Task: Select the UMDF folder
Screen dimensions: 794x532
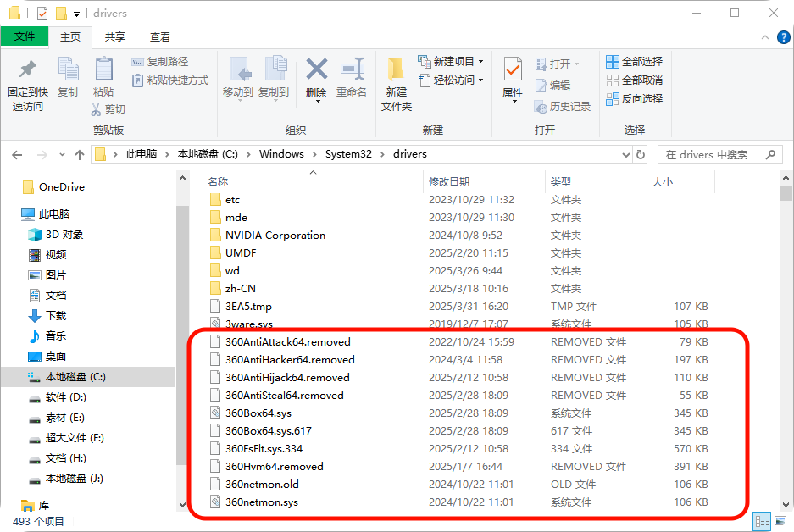Action: 241,252
